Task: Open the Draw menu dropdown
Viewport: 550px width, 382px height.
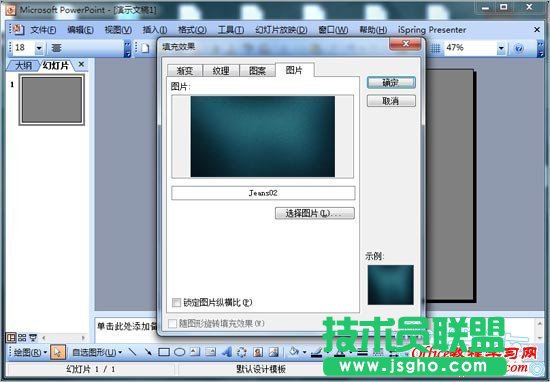Action: tap(30, 352)
